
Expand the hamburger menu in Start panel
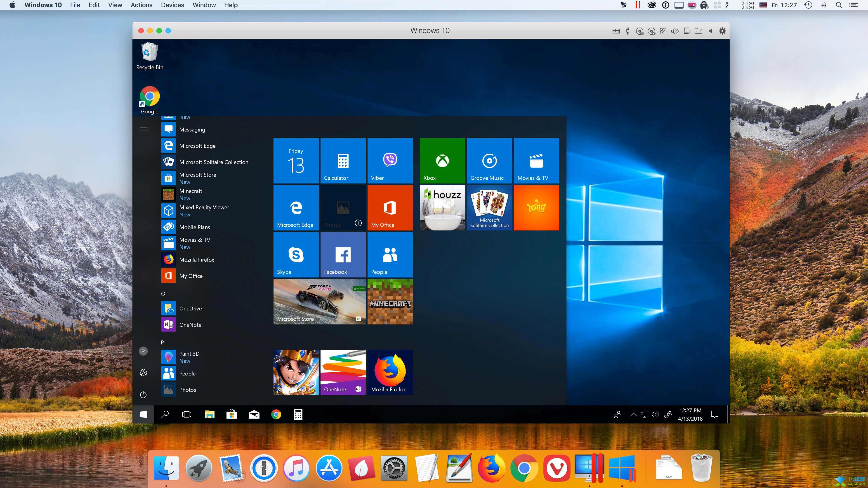(x=143, y=129)
